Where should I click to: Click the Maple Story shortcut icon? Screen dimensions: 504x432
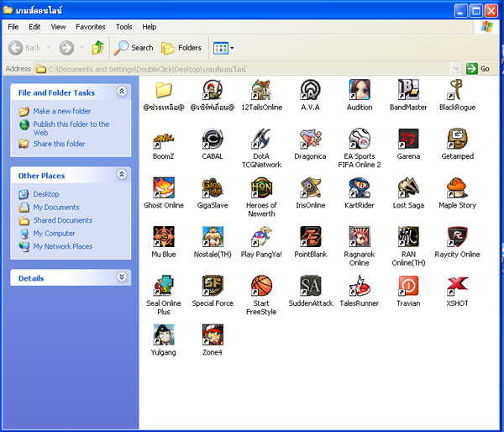pos(457,187)
